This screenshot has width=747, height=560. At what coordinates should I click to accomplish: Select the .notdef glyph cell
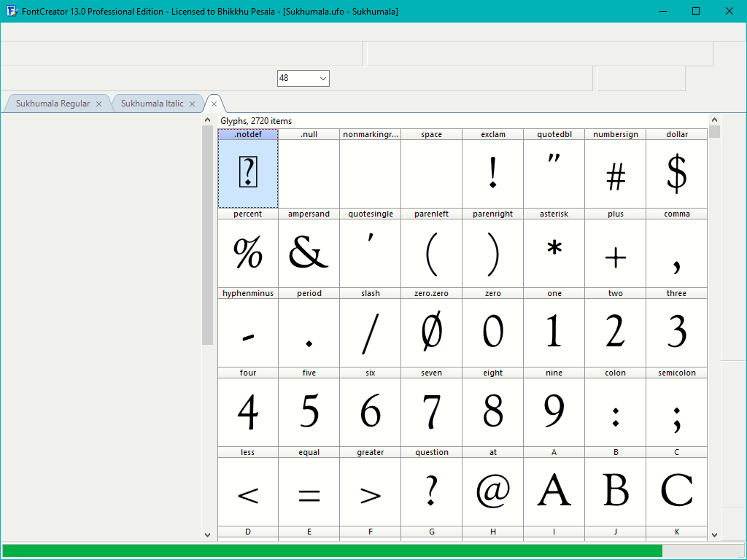pos(248,168)
